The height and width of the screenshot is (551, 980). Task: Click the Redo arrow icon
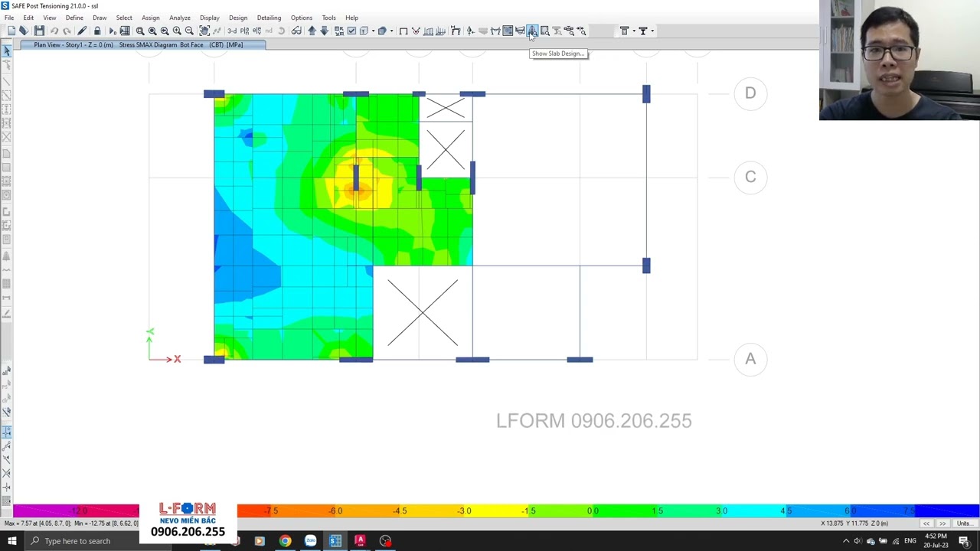[x=67, y=31]
